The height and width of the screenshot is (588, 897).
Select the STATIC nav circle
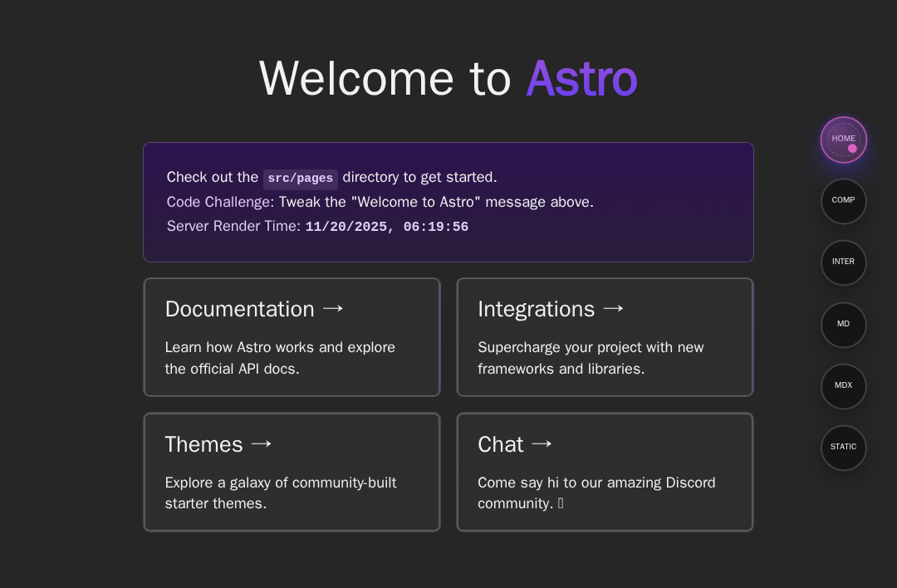[843, 448]
